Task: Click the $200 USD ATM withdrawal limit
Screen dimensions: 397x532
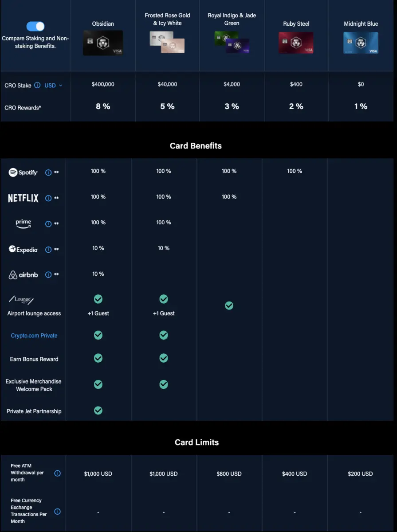Action: click(360, 474)
